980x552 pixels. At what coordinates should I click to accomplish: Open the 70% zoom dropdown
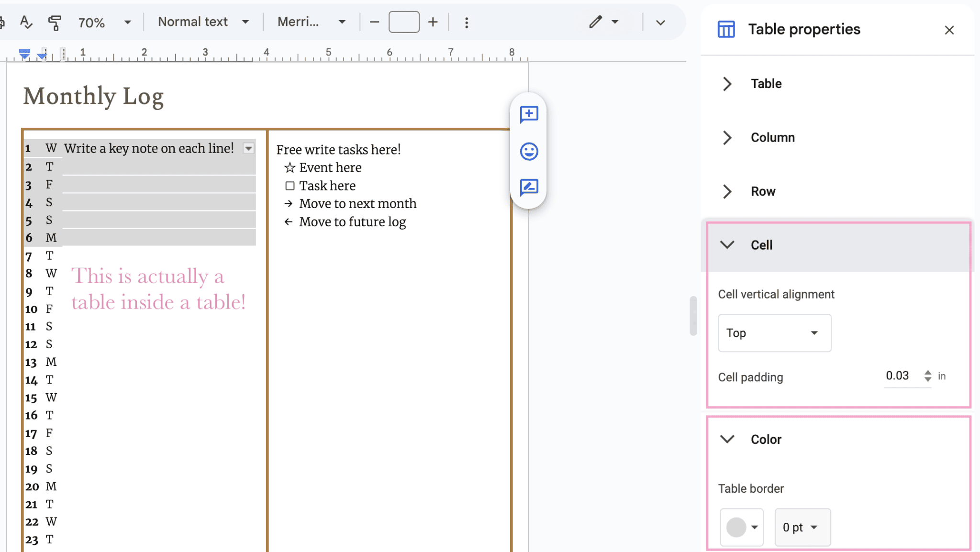tap(106, 22)
